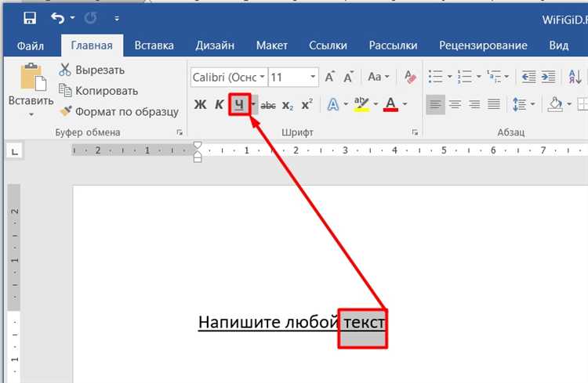The image size is (588, 383).
Task: Expand the font size dropdown arrow
Action: coord(313,77)
